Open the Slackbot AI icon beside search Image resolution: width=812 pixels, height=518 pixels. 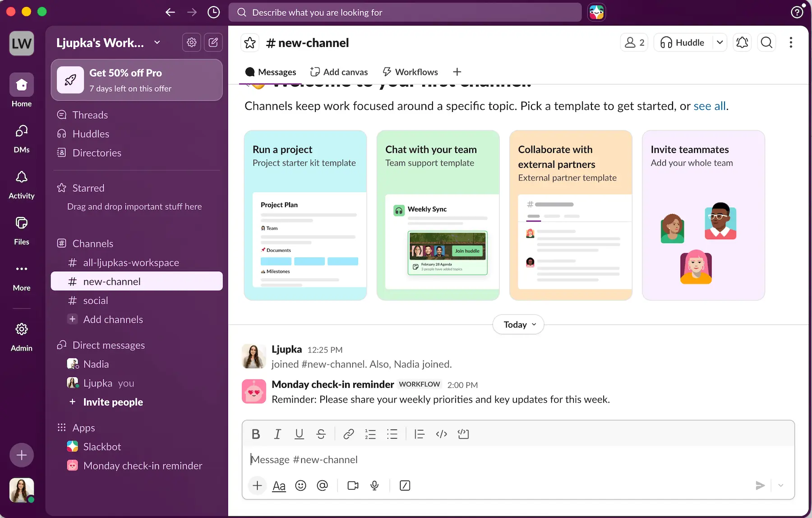[x=596, y=12]
